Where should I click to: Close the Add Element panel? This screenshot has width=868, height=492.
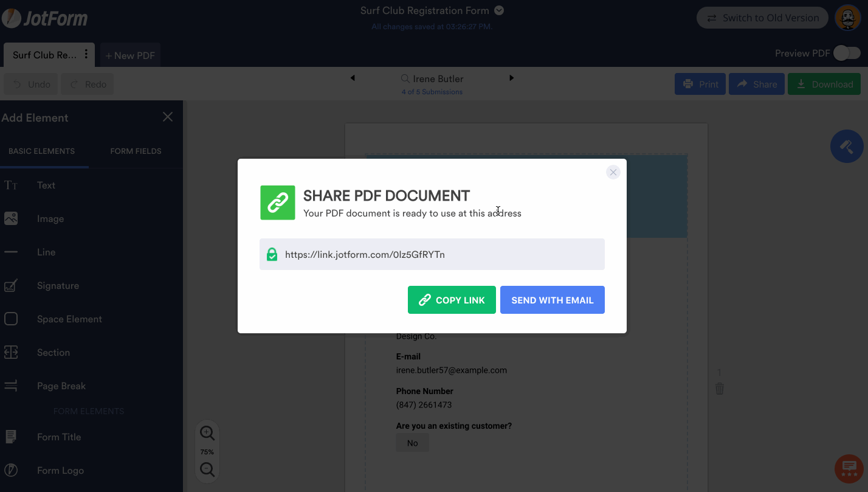(168, 117)
